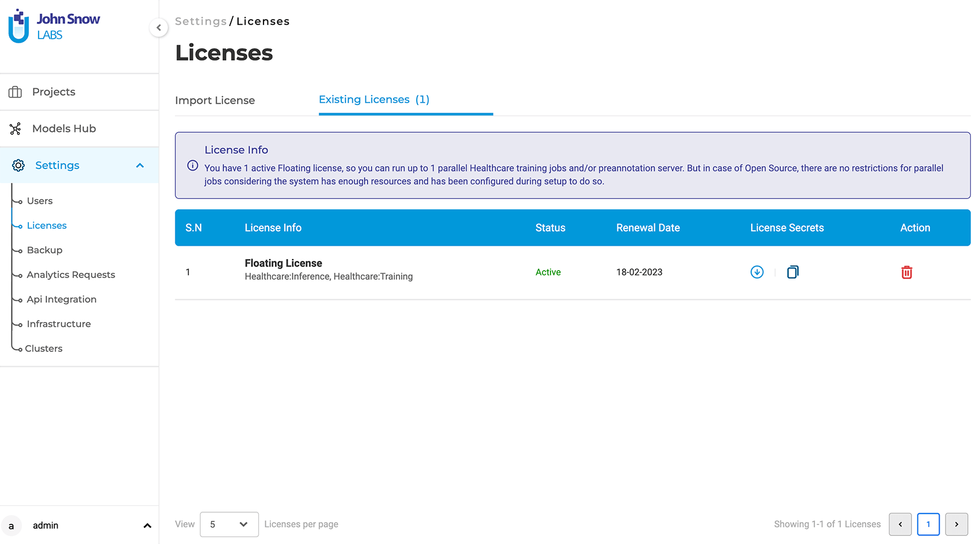This screenshot has height=544, width=980.
Task: Click the S.N column header
Action: coord(194,228)
